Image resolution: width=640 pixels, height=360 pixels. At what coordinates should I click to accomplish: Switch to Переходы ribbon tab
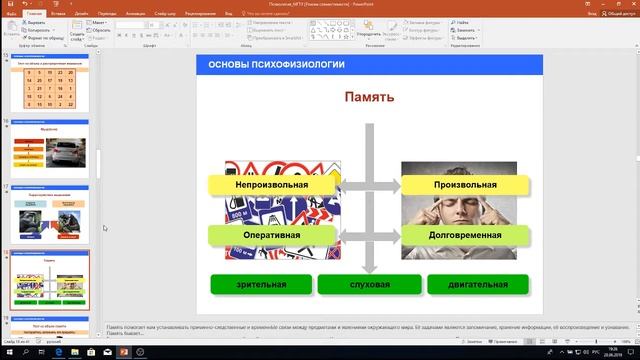(107, 13)
